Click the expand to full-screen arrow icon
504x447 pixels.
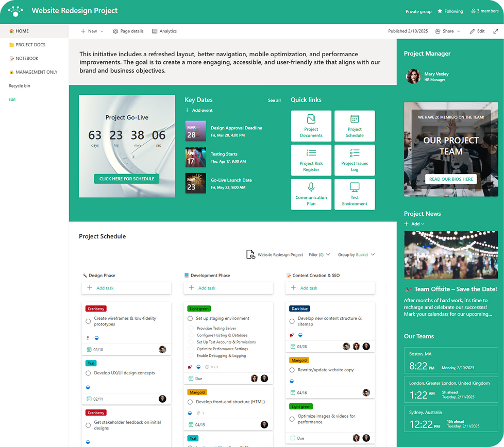click(496, 31)
